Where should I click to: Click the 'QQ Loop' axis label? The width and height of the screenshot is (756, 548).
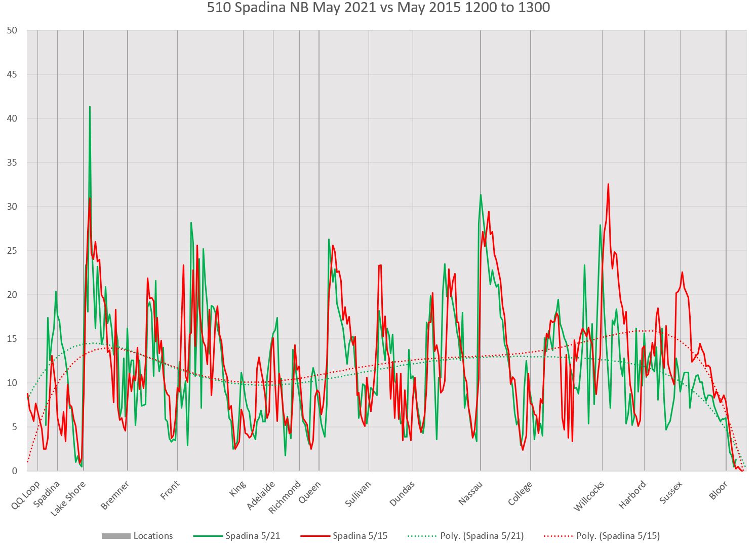click(x=25, y=495)
